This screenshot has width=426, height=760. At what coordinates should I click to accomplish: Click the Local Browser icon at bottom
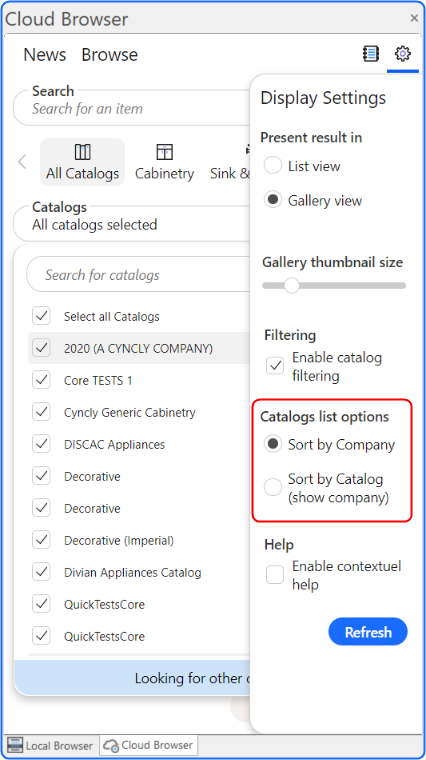coord(15,745)
